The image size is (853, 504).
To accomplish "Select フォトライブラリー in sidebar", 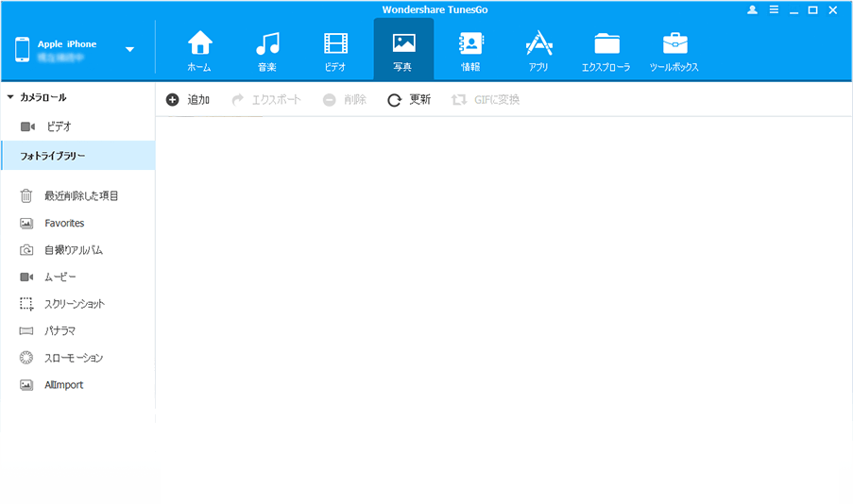I will (78, 156).
